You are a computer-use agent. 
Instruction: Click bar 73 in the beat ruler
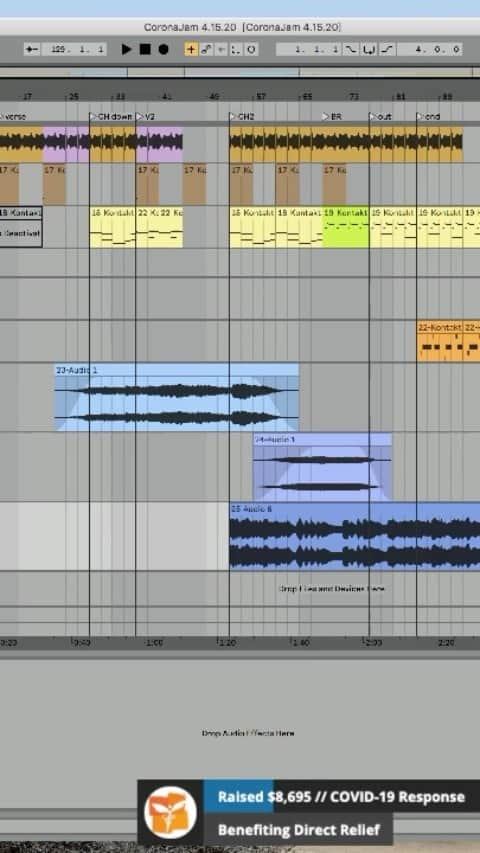(x=354, y=97)
